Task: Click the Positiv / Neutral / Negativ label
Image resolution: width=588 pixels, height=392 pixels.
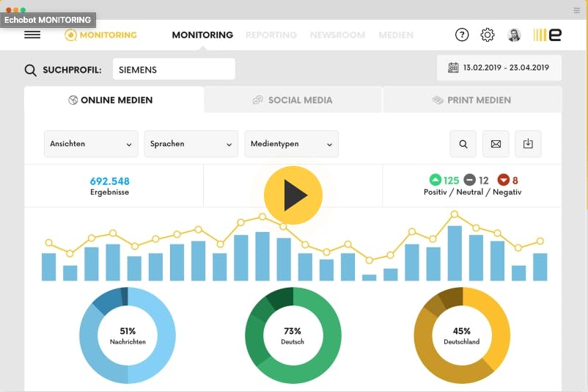Action: click(472, 192)
